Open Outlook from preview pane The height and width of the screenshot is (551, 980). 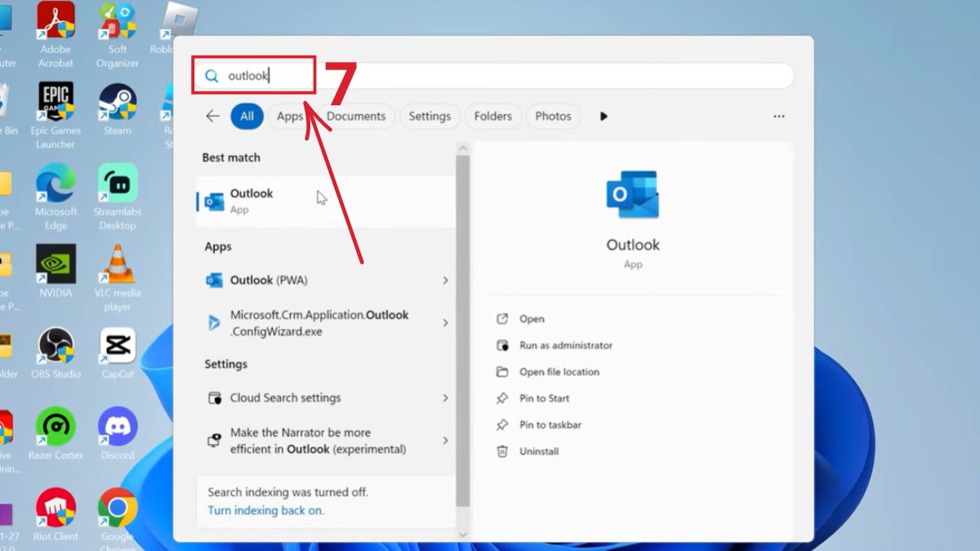click(x=532, y=319)
